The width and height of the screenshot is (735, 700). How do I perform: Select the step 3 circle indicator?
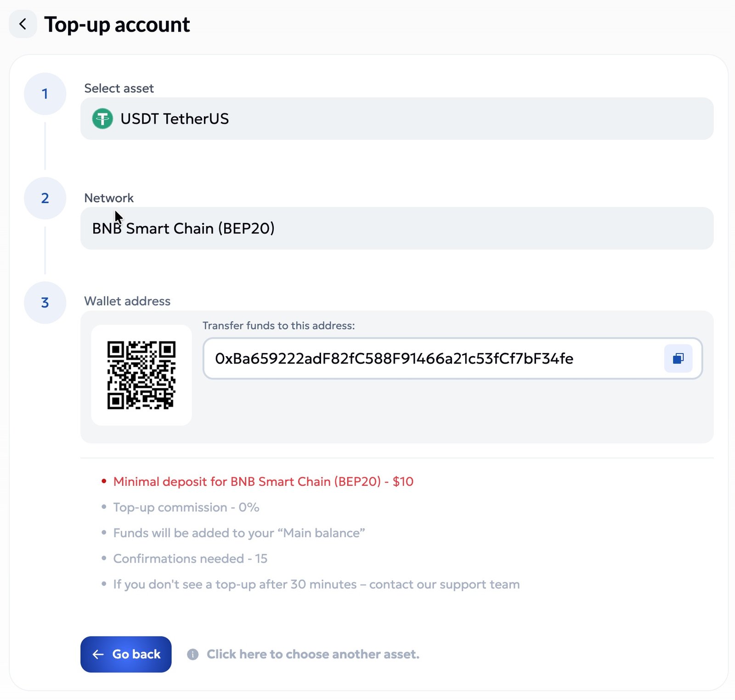pyautogui.click(x=45, y=302)
